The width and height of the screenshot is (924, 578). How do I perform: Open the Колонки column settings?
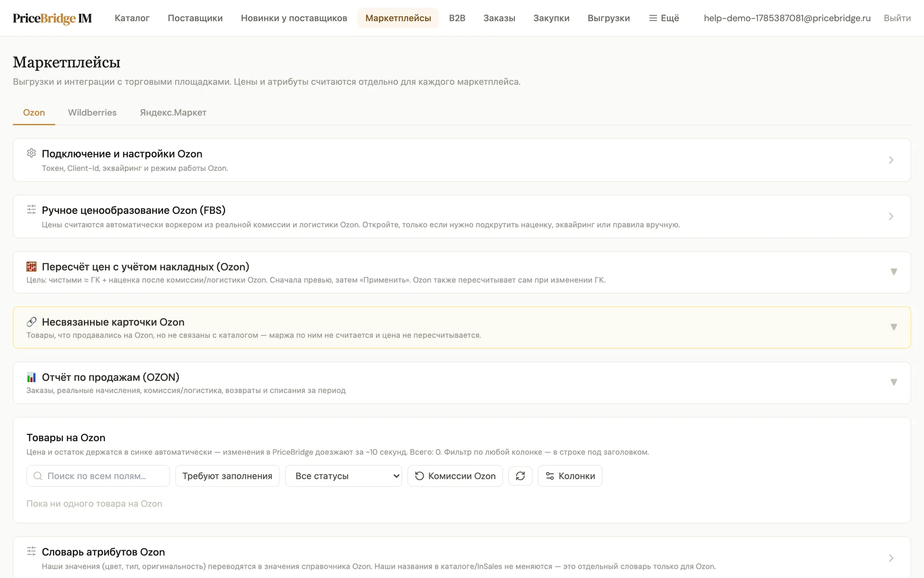(x=570, y=476)
